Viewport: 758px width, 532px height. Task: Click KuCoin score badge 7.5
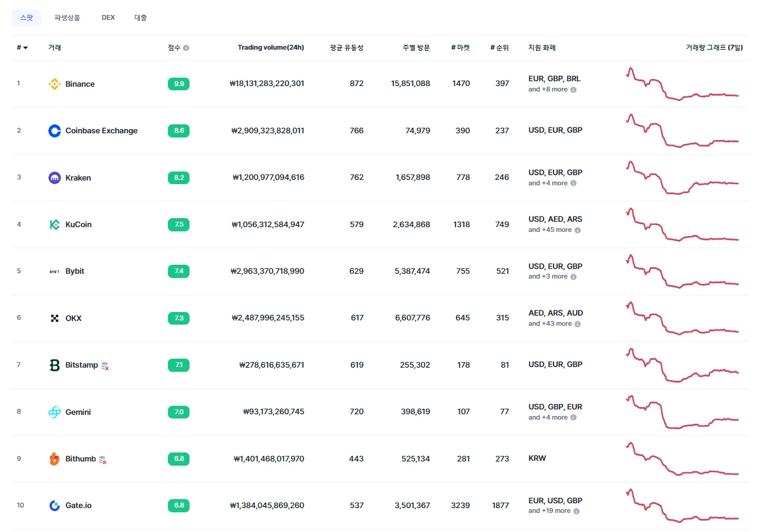coord(179,225)
